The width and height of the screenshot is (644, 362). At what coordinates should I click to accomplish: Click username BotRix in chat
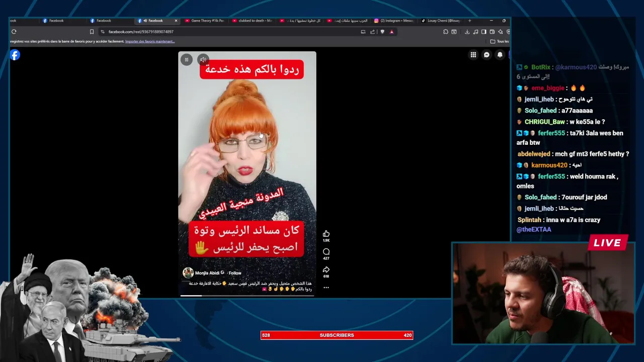coord(540,67)
